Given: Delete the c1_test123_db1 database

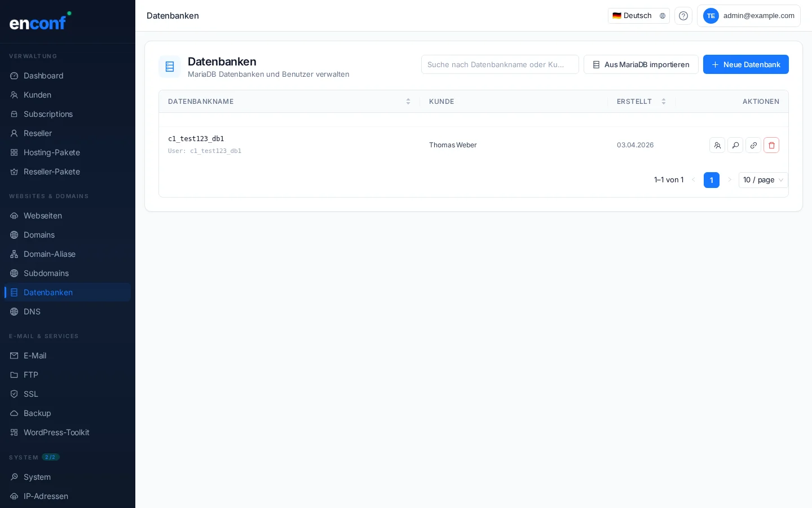Looking at the screenshot, I should (771, 145).
